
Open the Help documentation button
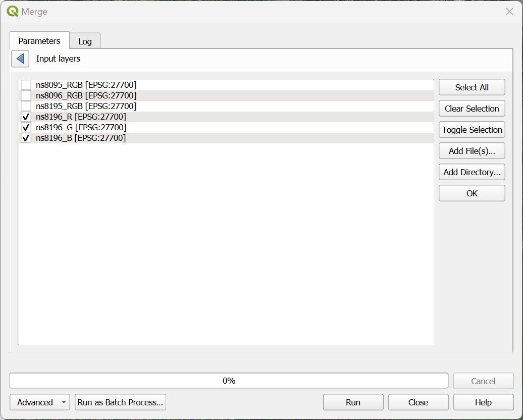[x=483, y=402]
